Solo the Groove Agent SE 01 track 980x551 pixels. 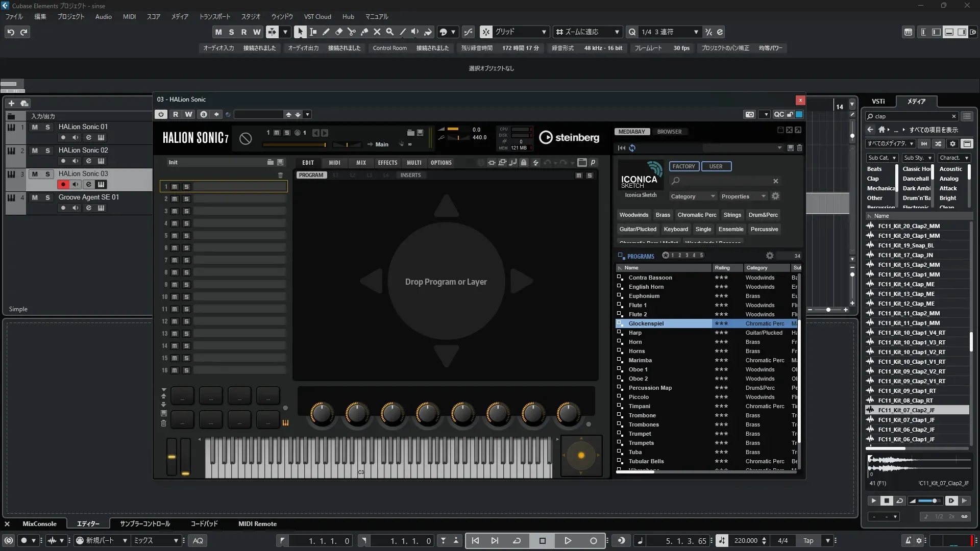pos(47,197)
